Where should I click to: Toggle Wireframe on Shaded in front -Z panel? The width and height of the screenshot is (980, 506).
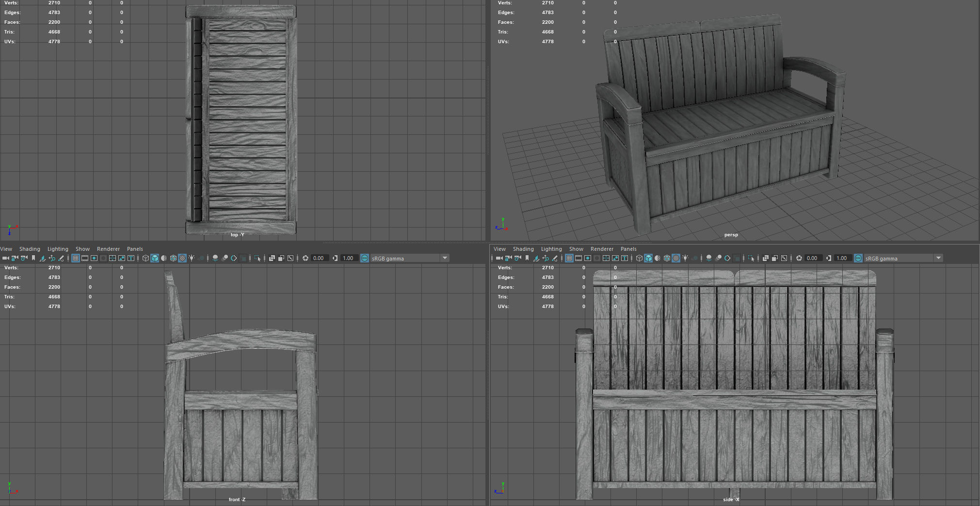tap(173, 258)
